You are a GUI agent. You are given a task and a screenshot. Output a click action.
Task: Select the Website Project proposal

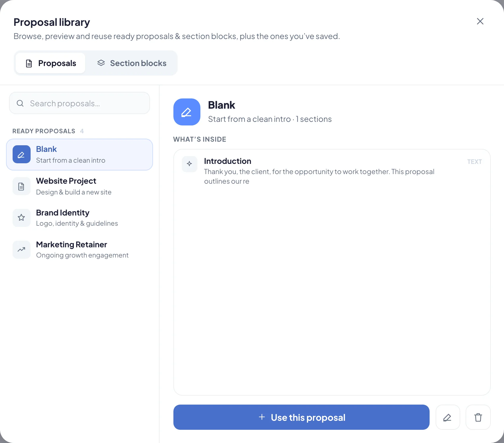[x=79, y=186]
